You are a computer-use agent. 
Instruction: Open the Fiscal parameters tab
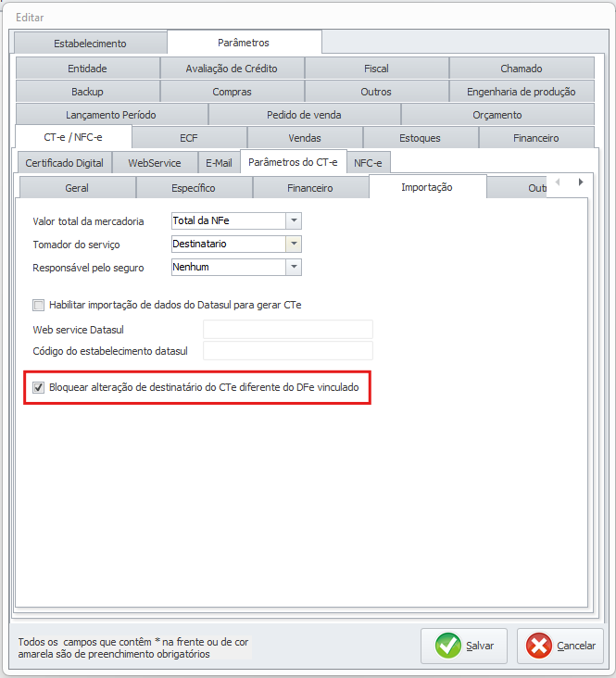[x=376, y=69]
